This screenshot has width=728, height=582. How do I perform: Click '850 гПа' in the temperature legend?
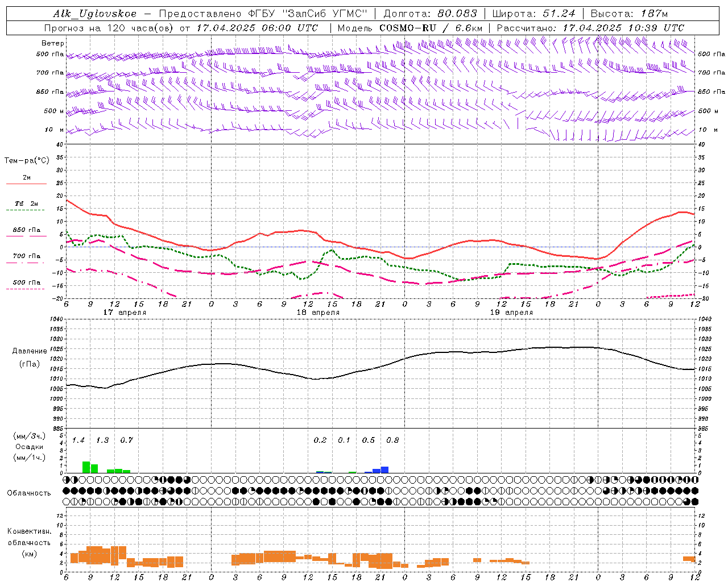27,230
